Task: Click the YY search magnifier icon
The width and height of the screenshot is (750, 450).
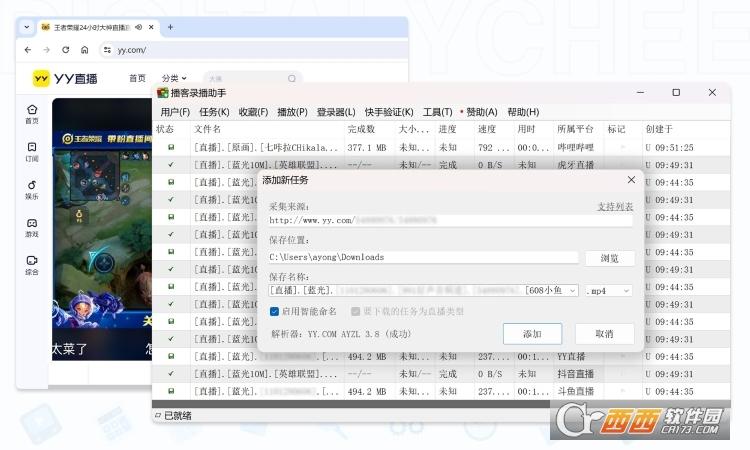Action: 292,78
